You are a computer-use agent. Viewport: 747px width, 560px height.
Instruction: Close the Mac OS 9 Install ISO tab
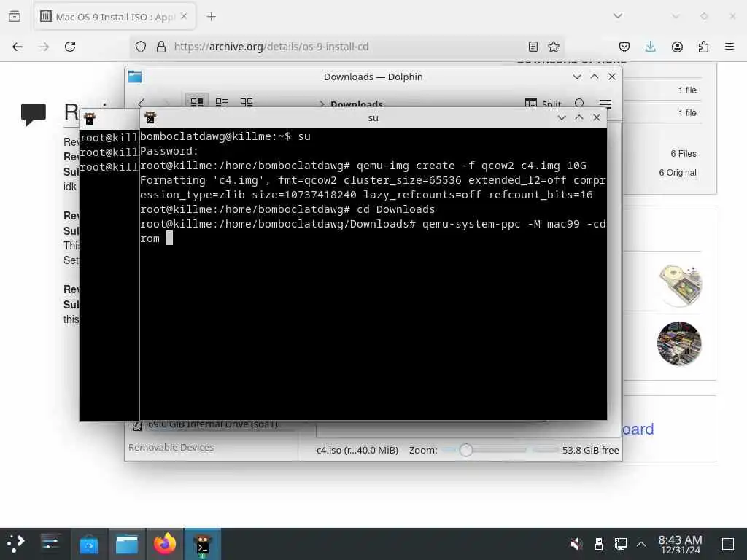click(x=184, y=16)
